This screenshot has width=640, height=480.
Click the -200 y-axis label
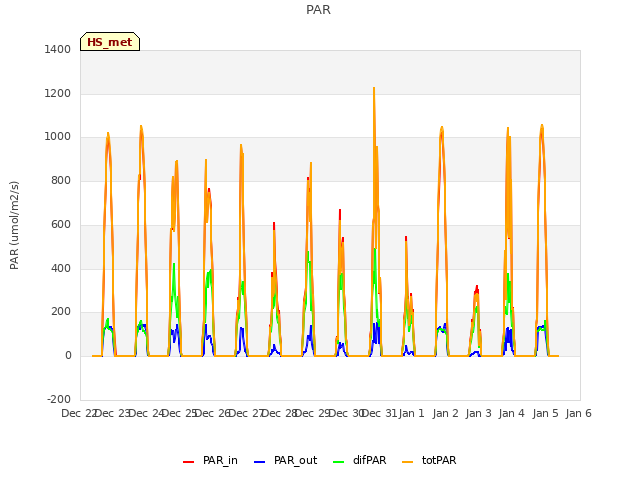[59, 399]
